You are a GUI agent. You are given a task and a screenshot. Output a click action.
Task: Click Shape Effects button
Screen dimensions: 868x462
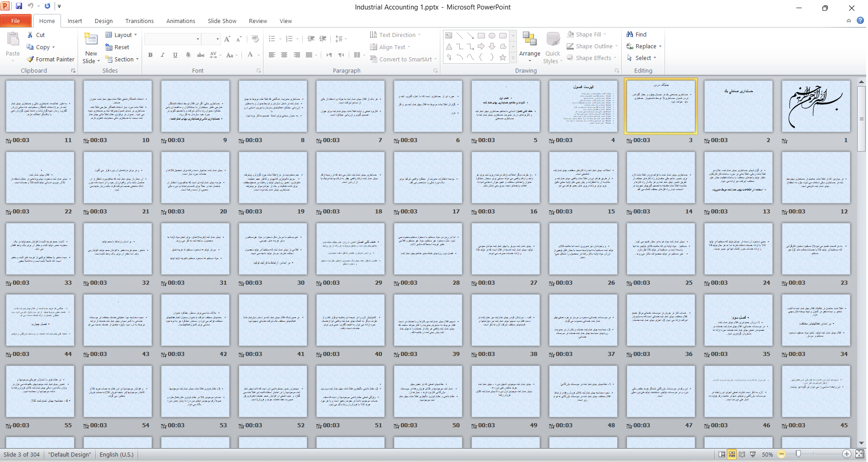pos(592,58)
